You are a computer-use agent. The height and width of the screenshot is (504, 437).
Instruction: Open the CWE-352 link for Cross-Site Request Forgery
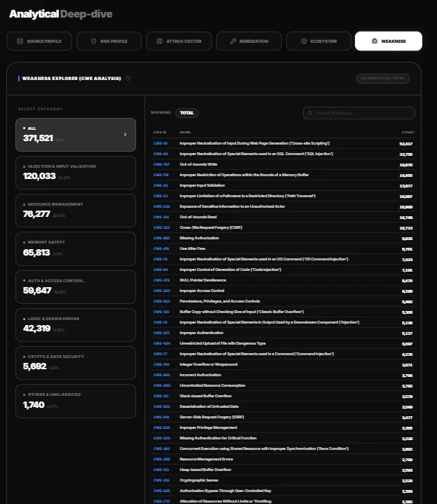pos(161,227)
